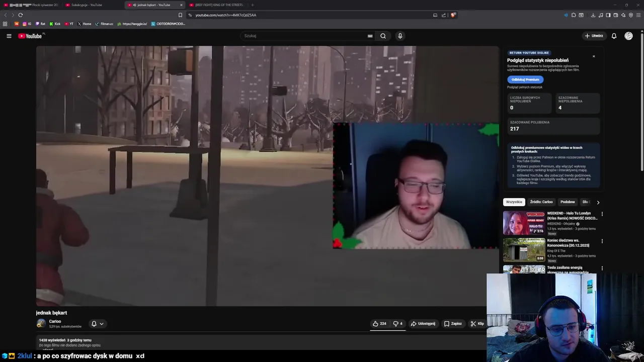Viewport: 644px width, 362px height.
Task: Go to the YouTube home logo
Action: pyautogui.click(x=31, y=36)
